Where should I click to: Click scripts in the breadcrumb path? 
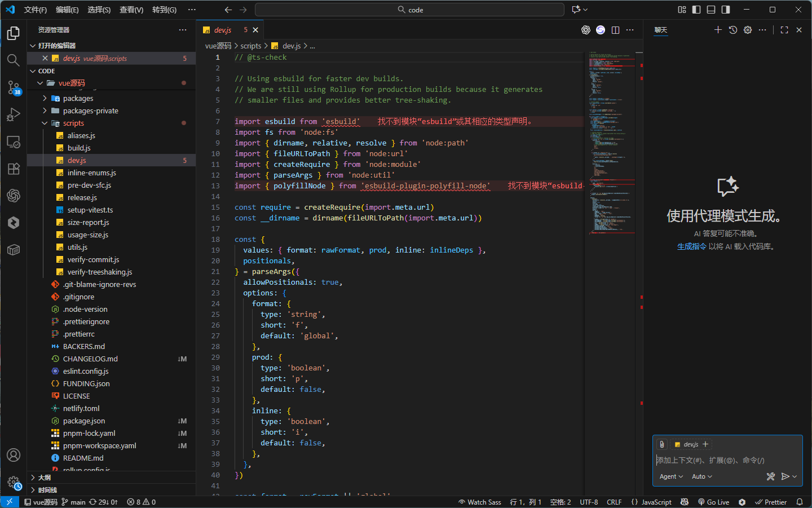tap(251, 46)
